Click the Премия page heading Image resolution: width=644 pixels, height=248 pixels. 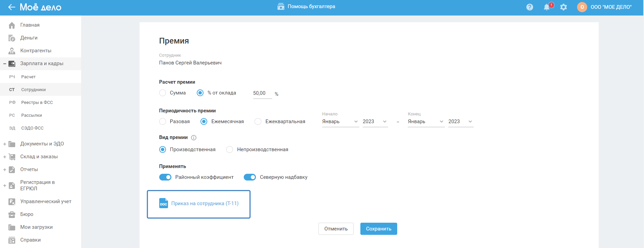(x=174, y=41)
